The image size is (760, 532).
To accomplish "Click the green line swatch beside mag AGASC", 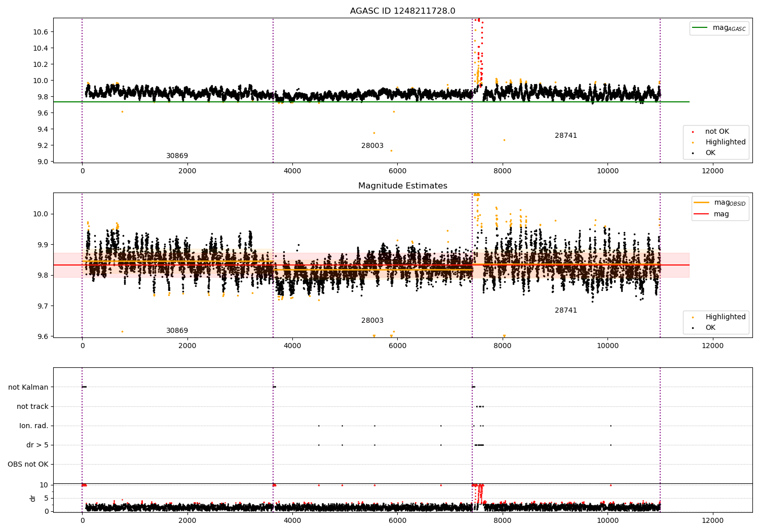I will click(x=700, y=28).
